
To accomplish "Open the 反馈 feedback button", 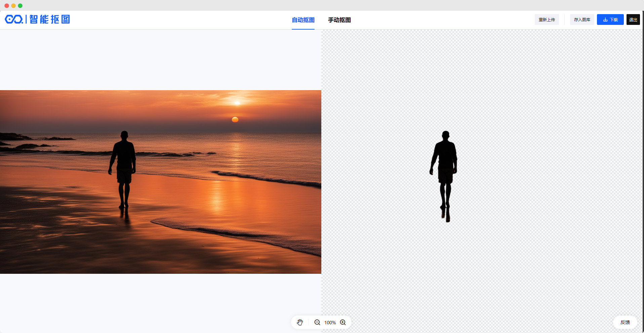I will (625, 322).
